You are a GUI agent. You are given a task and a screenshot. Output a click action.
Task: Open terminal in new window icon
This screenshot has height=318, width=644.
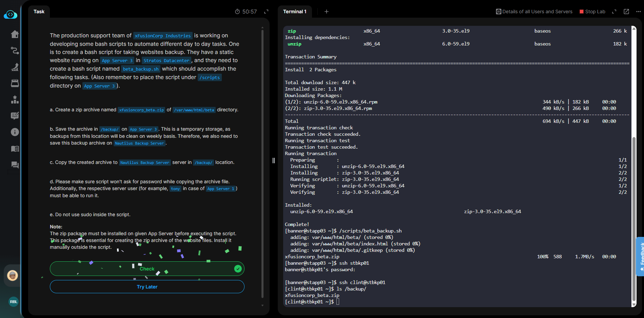(x=626, y=12)
